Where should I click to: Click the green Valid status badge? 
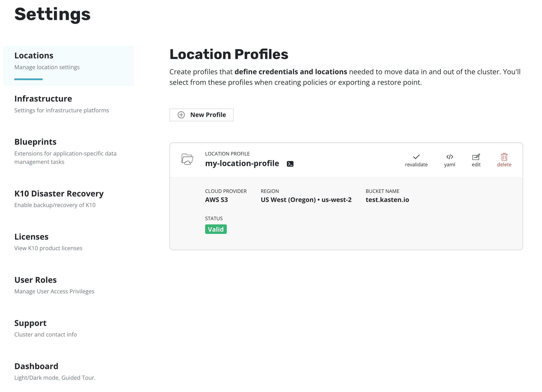tap(215, 229)
